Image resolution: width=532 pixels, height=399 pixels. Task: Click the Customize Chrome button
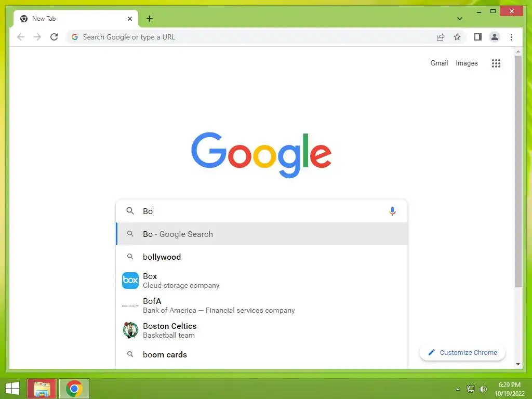(462, 353)
